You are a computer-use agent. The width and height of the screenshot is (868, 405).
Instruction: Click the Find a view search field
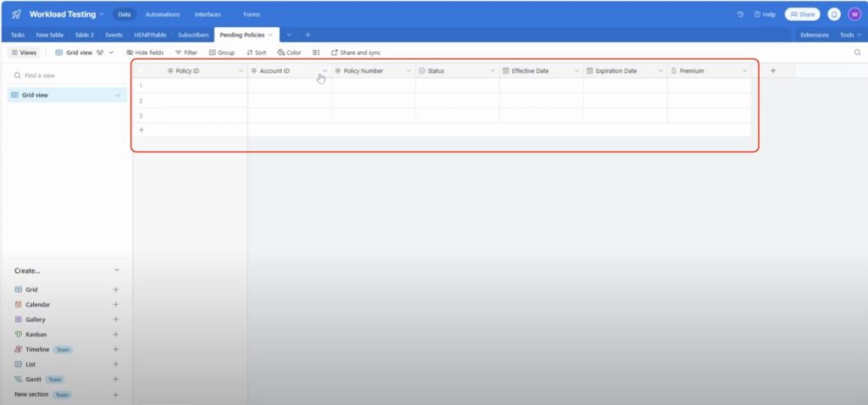(x=67, y=75)
